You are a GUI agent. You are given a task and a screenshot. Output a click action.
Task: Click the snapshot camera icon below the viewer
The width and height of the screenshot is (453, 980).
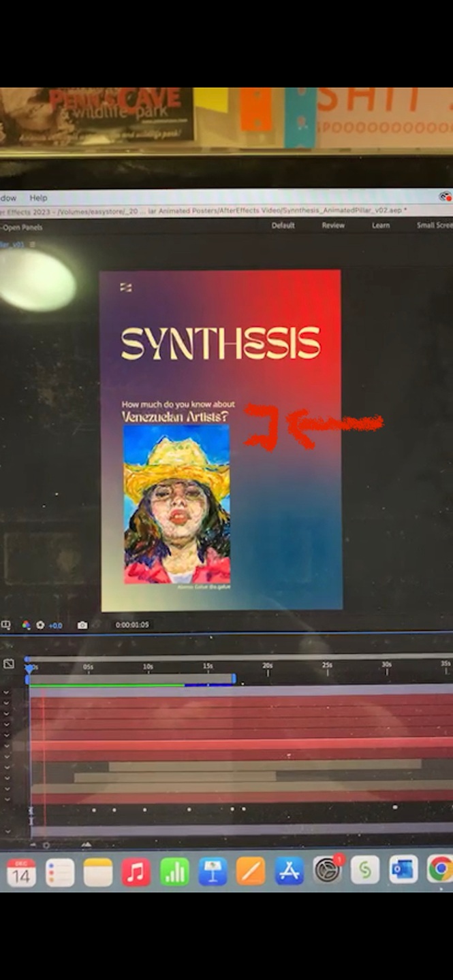click(82, 625)
